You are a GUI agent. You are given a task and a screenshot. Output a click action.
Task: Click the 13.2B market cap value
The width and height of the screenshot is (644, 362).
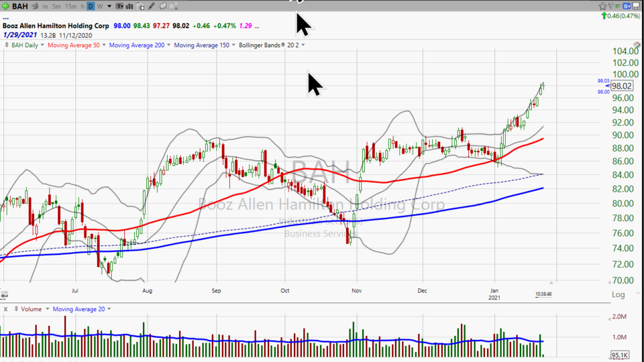pos(48,36)
